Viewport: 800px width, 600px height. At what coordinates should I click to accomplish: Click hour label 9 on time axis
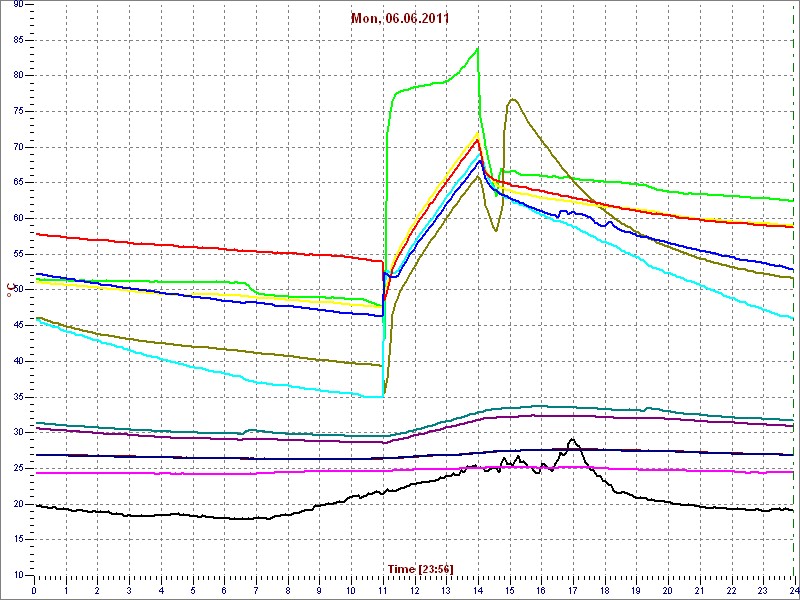319,589
